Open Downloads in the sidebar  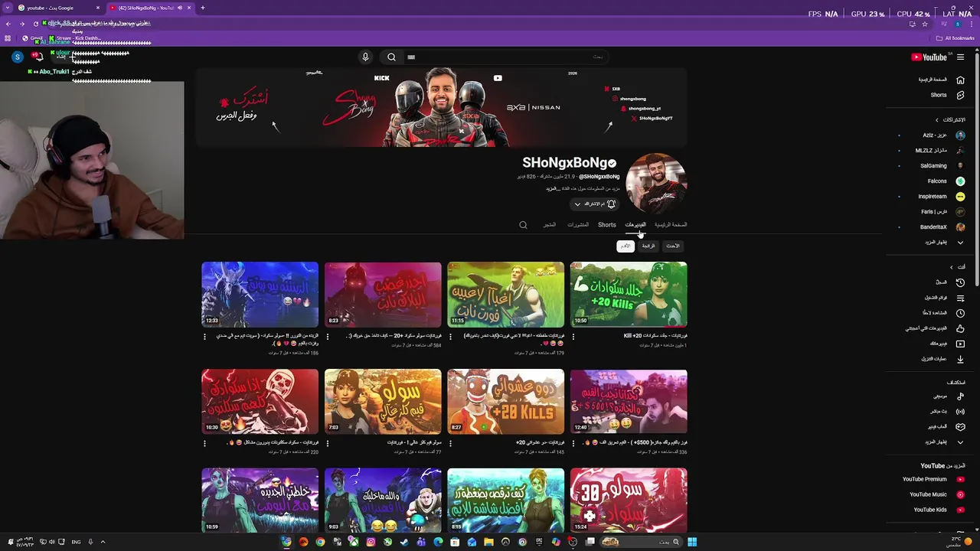(x=940, y=359)
